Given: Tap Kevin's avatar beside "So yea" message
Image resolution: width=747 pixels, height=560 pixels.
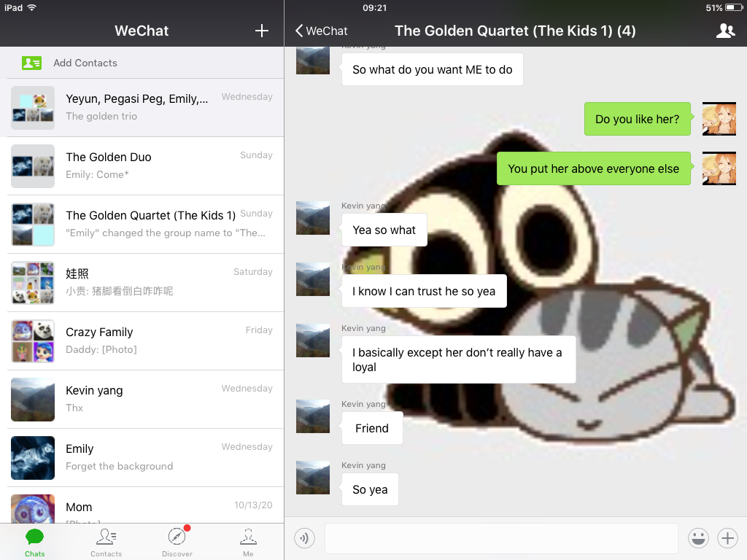Looking at the screenshot, I should pyautogui.click(x=312, y=478).
